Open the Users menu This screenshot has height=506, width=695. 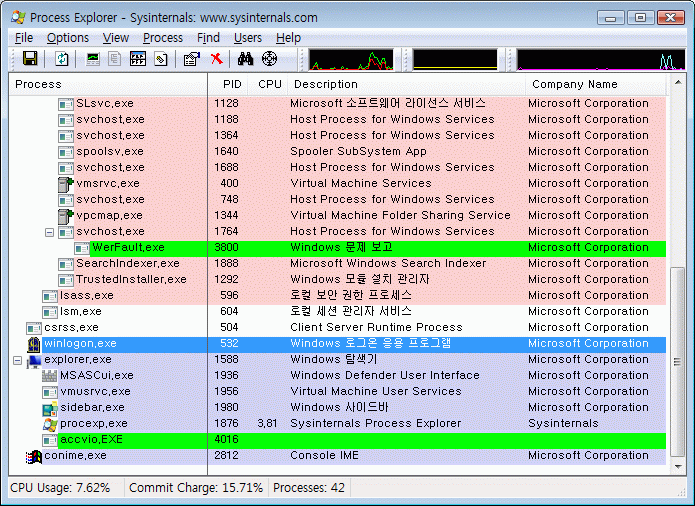coord(248,38)
